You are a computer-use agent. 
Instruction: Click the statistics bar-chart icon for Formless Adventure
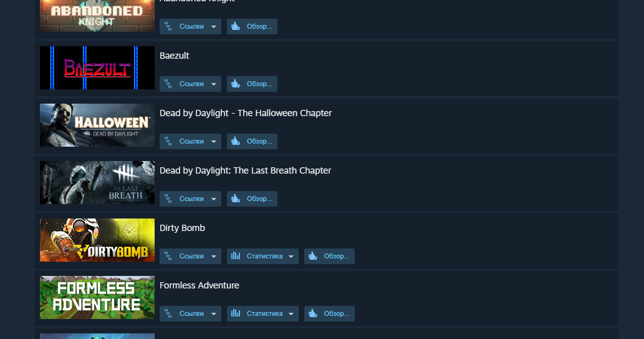pos(235,313)
